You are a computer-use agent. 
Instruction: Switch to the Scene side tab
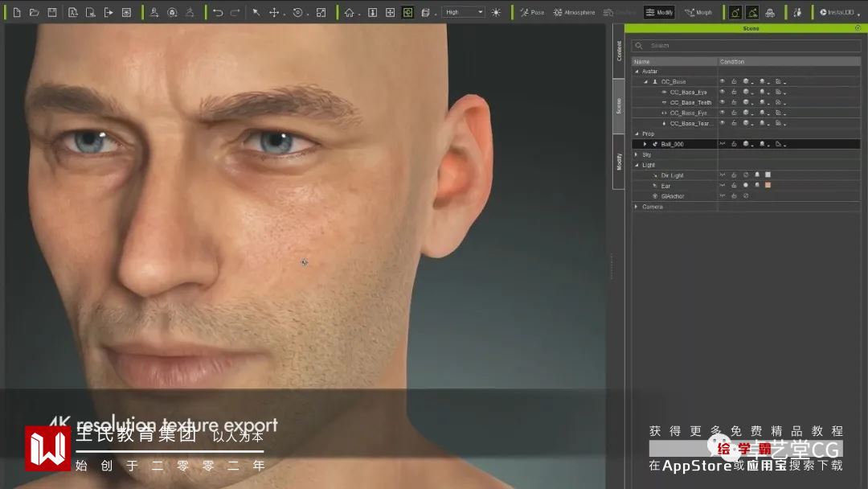[x=619, y=106]
